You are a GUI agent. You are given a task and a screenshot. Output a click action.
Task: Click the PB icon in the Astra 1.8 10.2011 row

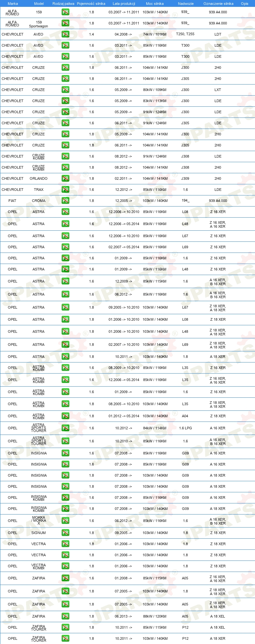pos(65,357)
